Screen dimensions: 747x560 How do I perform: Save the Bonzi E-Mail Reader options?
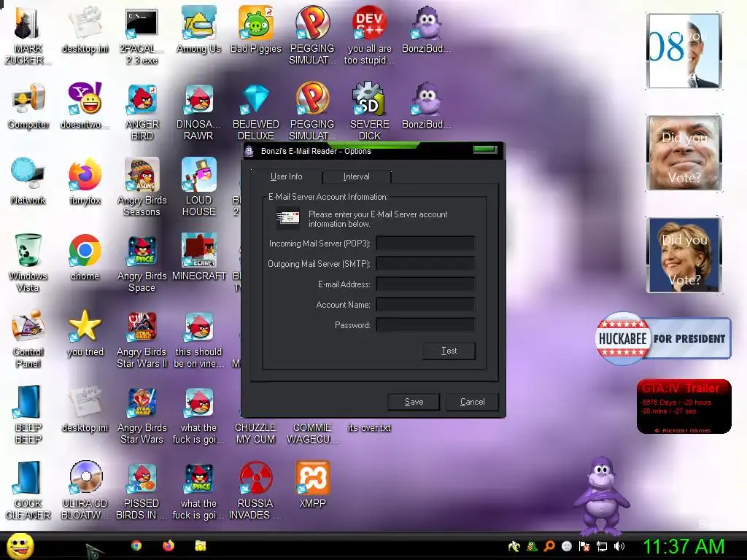tap(414, 402)
